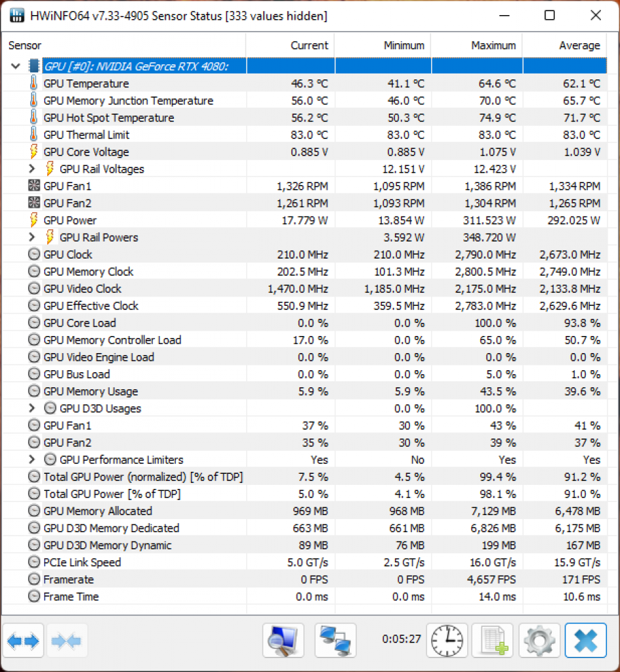Click the Average column header
This screenshot has height=672, width=620.
[x=565, y=45]
